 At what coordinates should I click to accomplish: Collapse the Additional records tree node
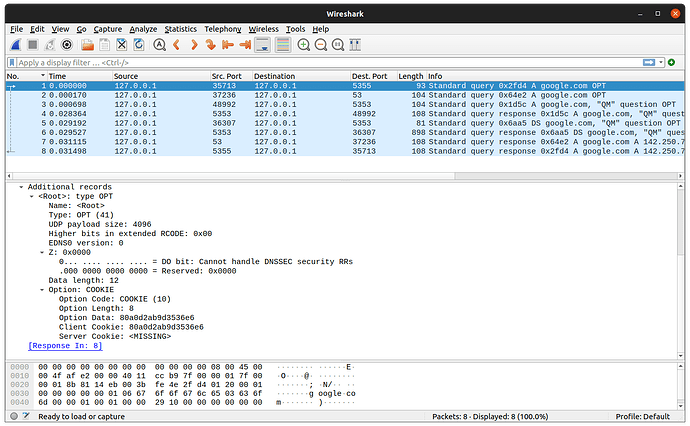click(21, 187)
